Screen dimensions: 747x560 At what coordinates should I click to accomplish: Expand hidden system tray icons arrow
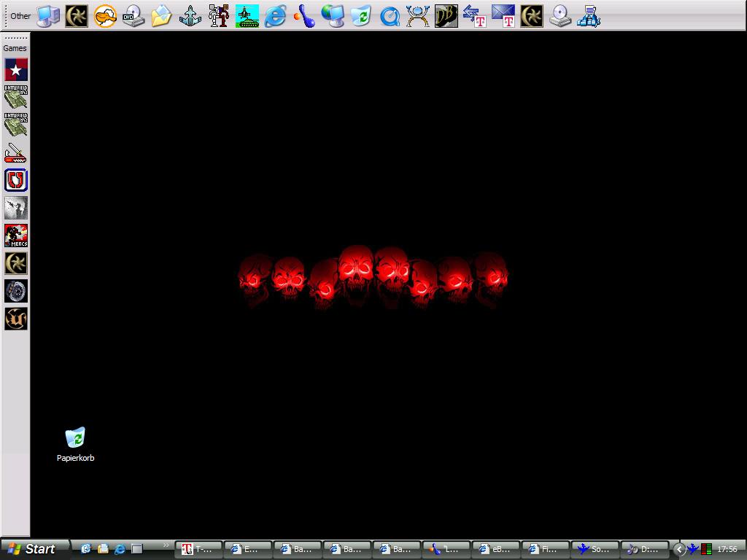(679, 550)
